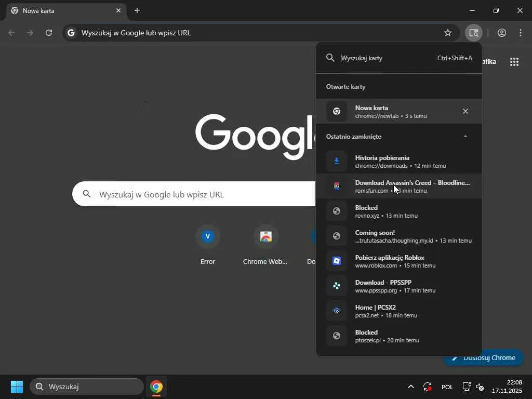Click the taskbar Wyszukaj search box
Screen dimensions: 532x399
[87, 387]
